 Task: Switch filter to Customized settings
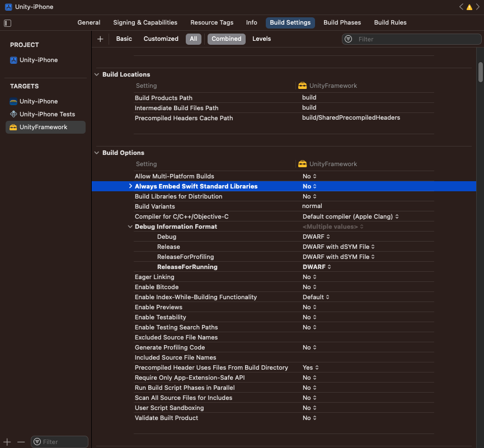161,39
